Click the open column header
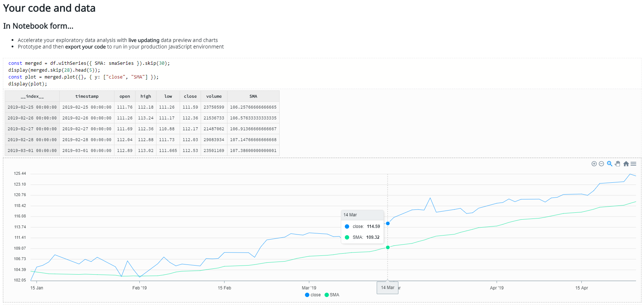This screenshot has height=305, width=644. tap(125, 96)
